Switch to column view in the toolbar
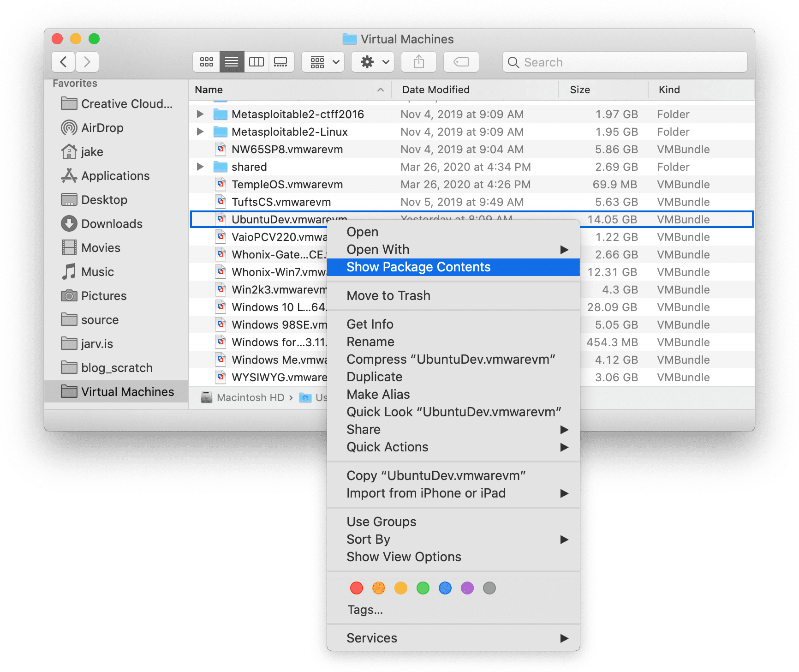This screenshot has width=799, height=672. [256, 62]
